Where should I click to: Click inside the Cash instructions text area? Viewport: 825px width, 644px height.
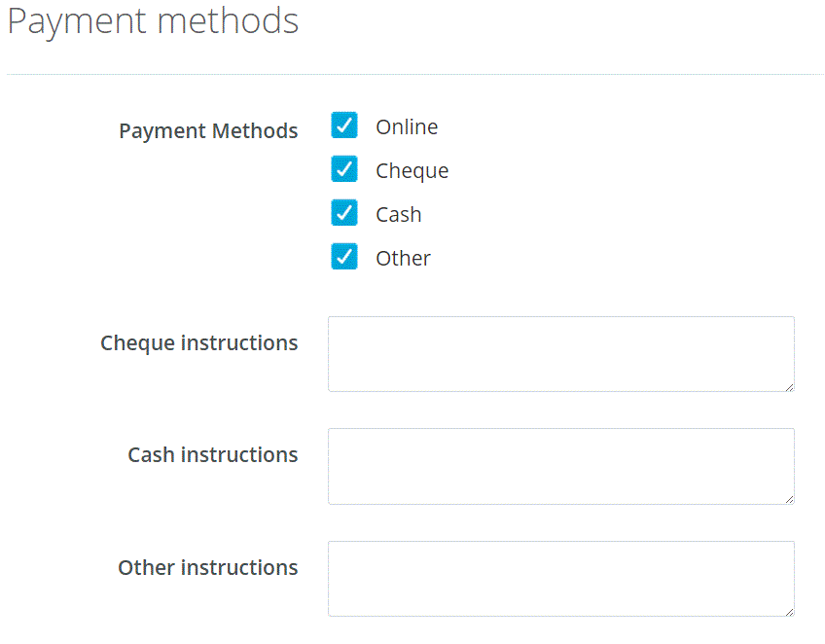click(x=560, y=466)
